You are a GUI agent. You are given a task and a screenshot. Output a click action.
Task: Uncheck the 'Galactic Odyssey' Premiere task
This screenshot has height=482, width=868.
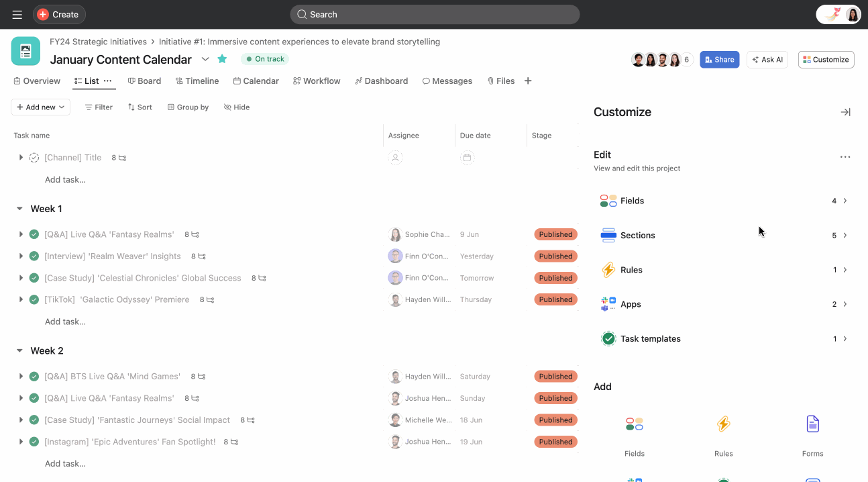34,299
